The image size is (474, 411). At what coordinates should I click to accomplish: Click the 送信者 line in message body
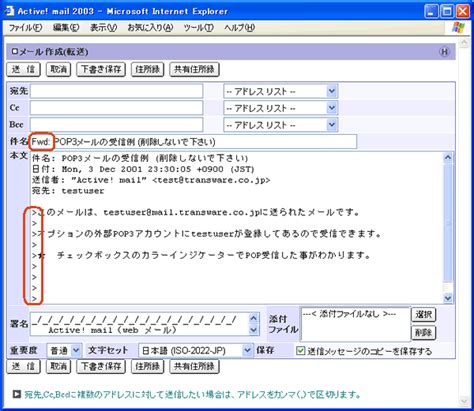pyautogui.click(x=151, y=180)
